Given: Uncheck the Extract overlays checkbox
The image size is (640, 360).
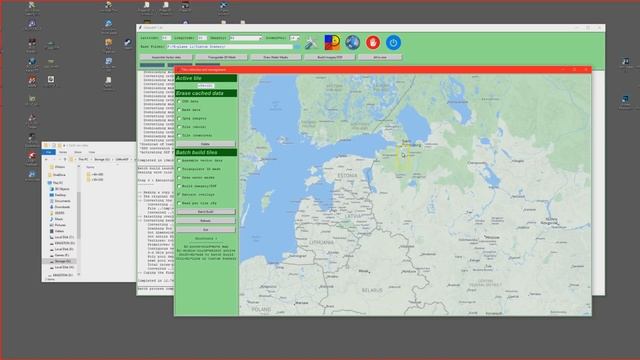Looking at the screenshot, I should pyautogui.click(x=179, y=195).
